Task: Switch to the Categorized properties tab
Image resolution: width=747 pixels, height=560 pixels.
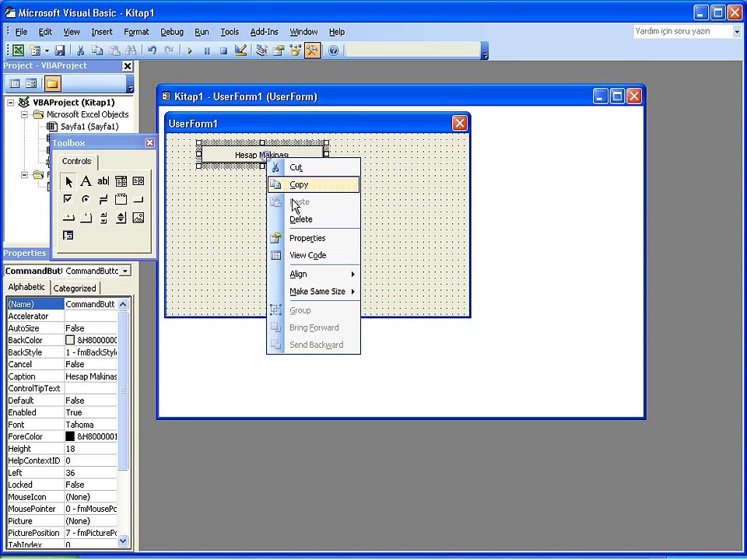Action: pyautogui.click(x=75, y=288)
